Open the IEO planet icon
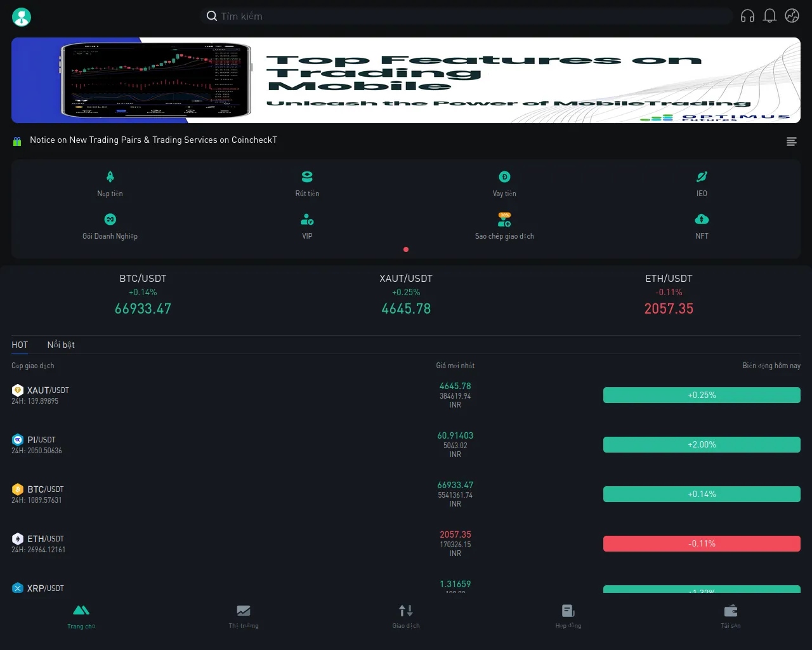The image size is (812, 650). click(702, 176)
